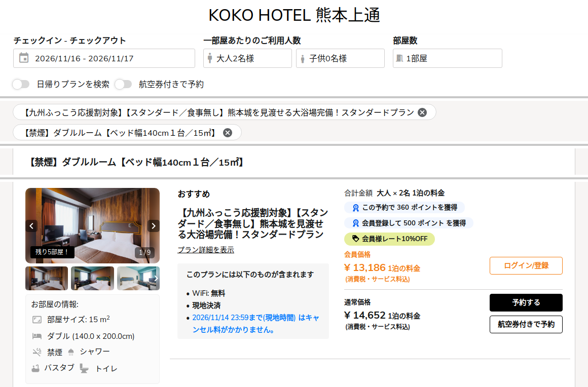Click the 会員登録して 500 ポイント を獲得 badge
Screen dimensions: 588x387
[409, 223]
